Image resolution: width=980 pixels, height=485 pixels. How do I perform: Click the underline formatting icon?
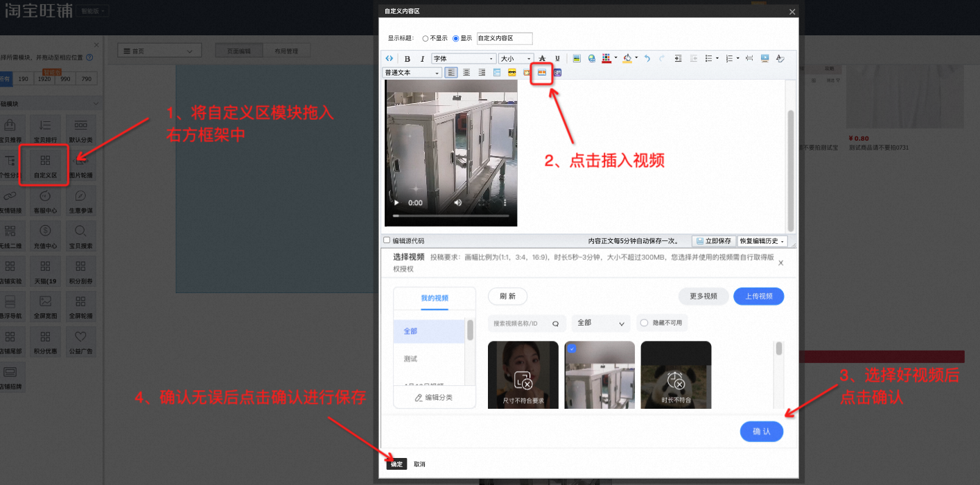(557, 59)
